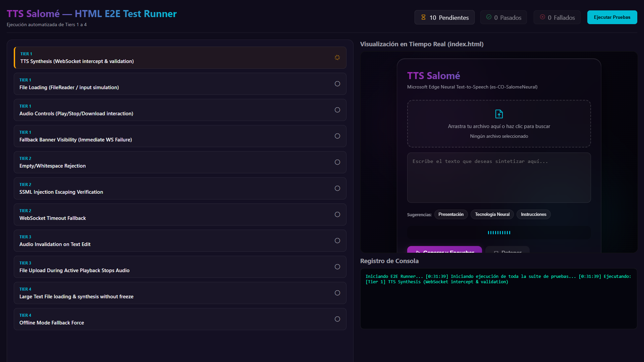Viewport: 644px width, 362px height.
Task: Select Audio Controls Play/Stop/Download test row
Action: (180, 110)
